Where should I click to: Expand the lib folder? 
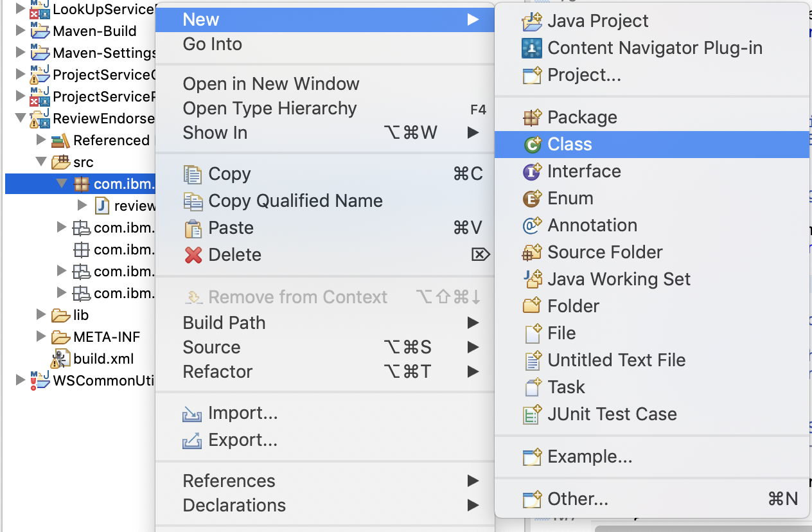(x=41, y=315)
